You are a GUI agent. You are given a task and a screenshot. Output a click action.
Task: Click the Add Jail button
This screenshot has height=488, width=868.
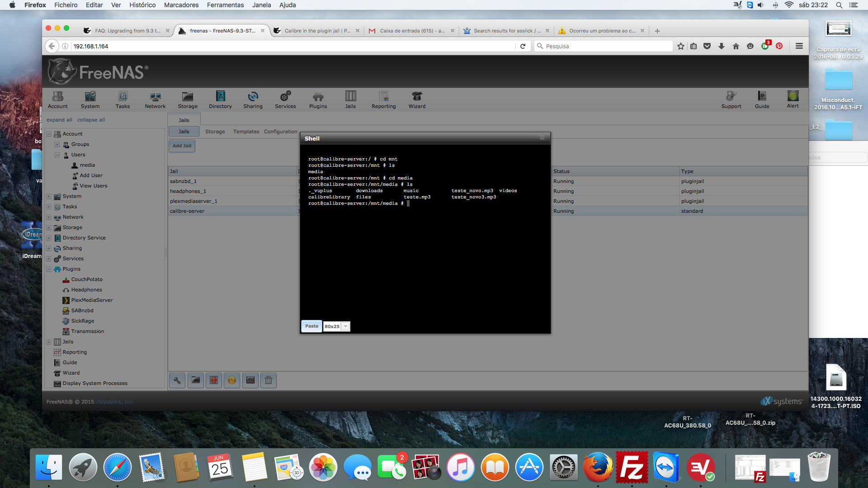click(x=182, y=145)
